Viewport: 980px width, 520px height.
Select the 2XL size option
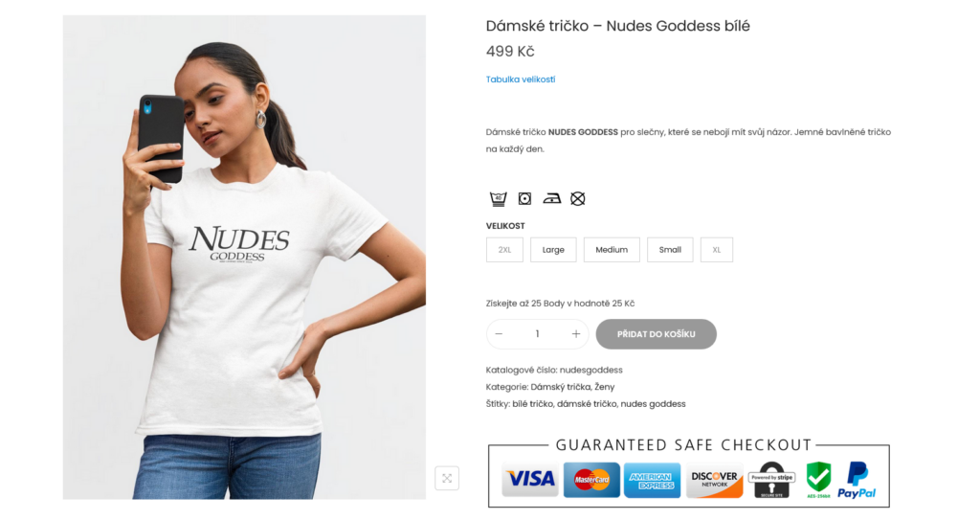pos(504,250)
